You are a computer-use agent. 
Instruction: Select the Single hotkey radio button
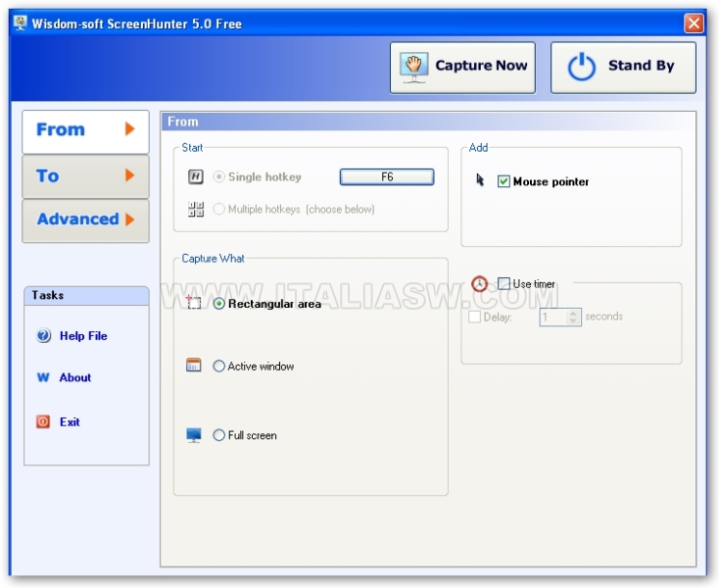tap(219, 176)
